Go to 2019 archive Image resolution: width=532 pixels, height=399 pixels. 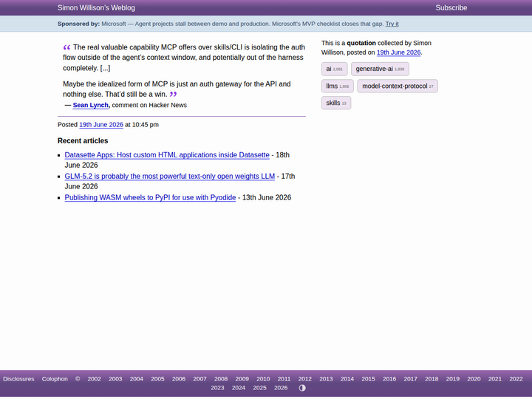[x=453, y=379]
